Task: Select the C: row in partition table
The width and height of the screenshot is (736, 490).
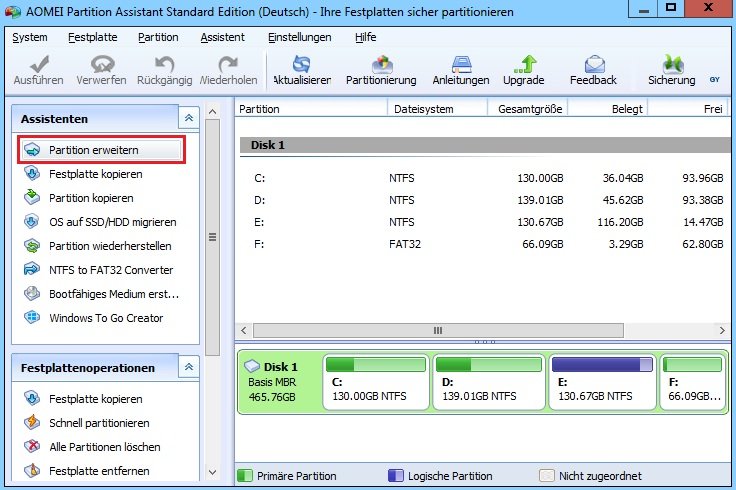Action: [483, 178]
